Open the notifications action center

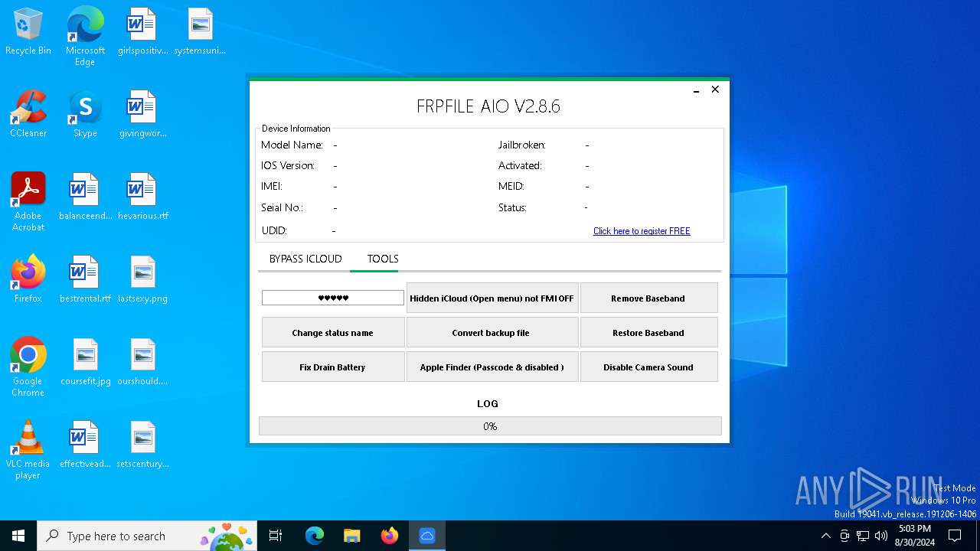[955, 536]
